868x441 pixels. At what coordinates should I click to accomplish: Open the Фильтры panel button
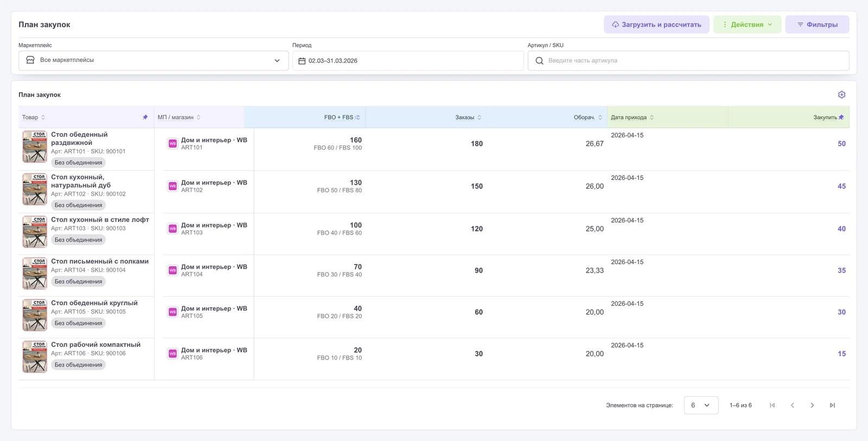817,24
